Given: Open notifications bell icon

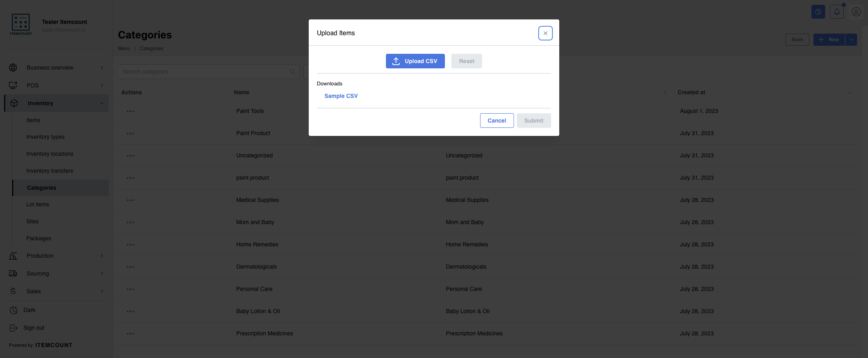Looking at the screenshot, I should tap(836, 12).
